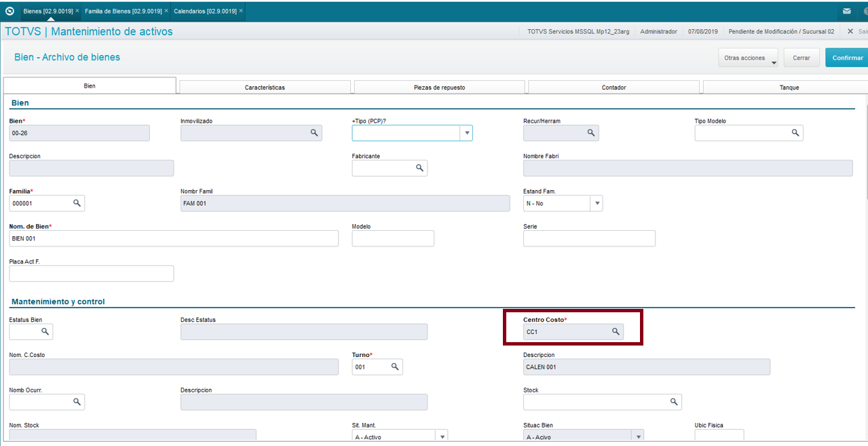Close the Familia de Bienes tab
The width and height of the screenshot is (868, 446).
point(166,11)
